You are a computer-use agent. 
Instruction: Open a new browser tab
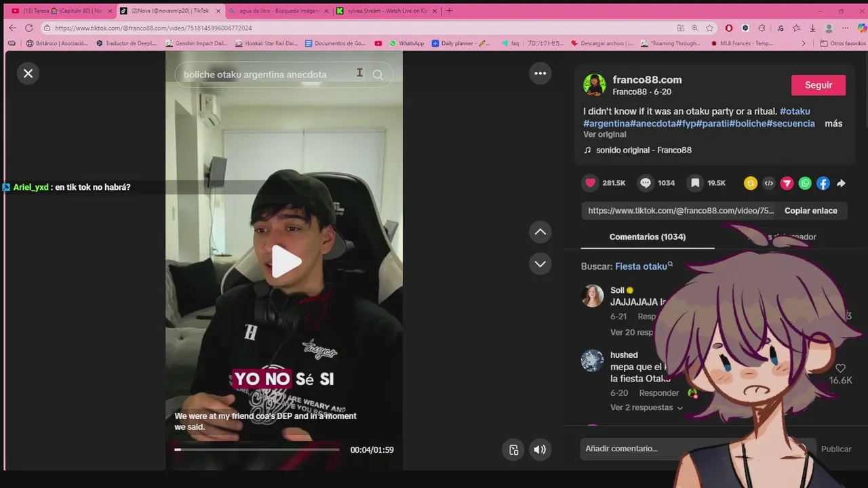pos(449,11)
